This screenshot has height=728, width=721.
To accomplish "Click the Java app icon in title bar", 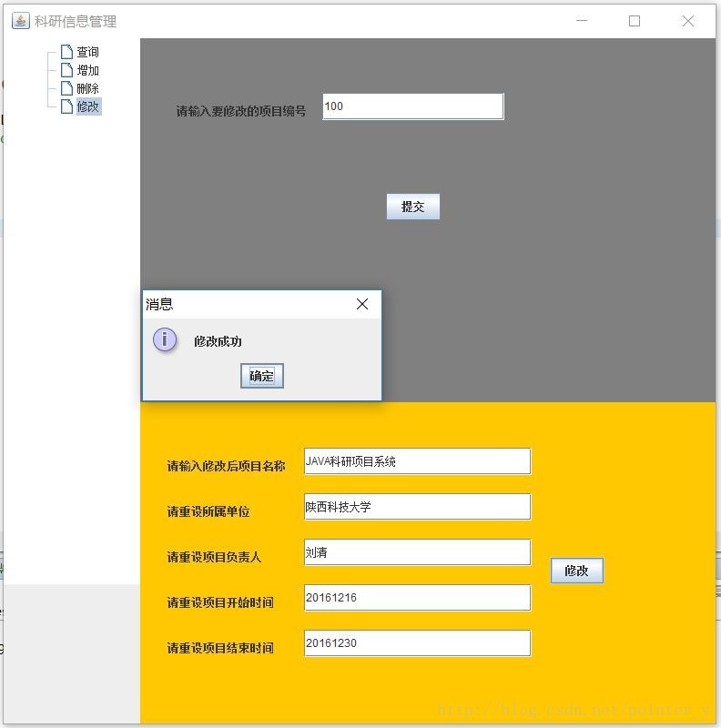I will pyautogui.click(x=20, y=21).
